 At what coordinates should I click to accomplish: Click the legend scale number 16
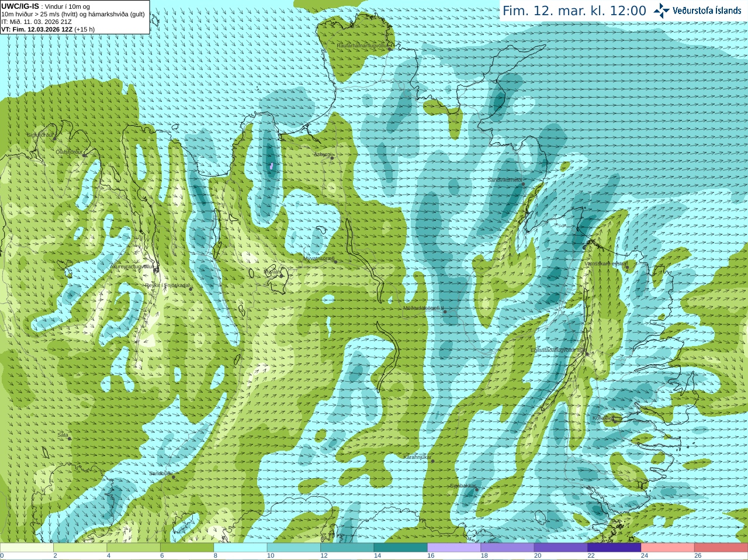pos(431,556)
